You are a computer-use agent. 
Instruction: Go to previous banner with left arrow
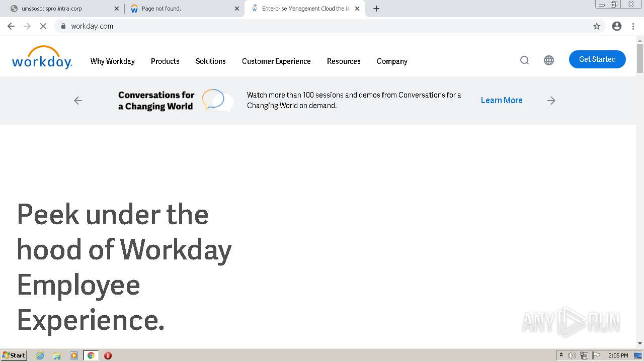pyautogui.click(x=78, y=101)
